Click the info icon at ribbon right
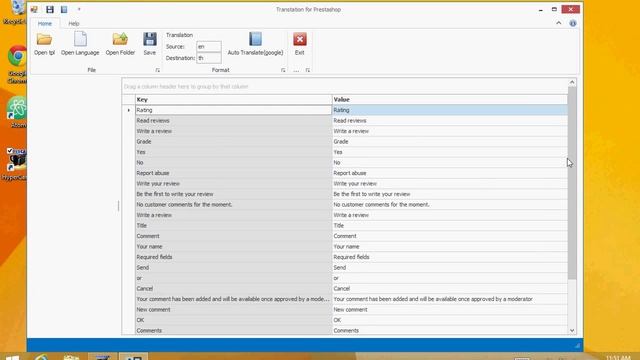The height and width of the screenshot is (360, 640). point(573,23)
